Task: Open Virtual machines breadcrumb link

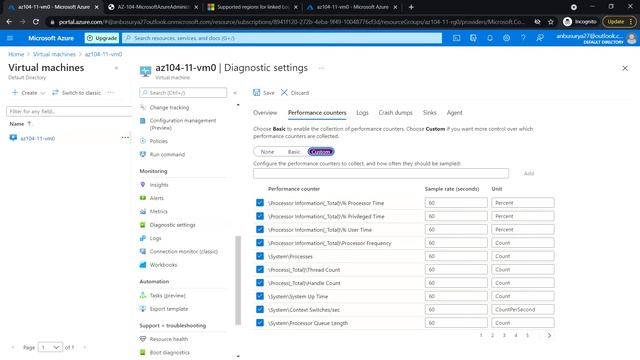Action: point(54,54)
